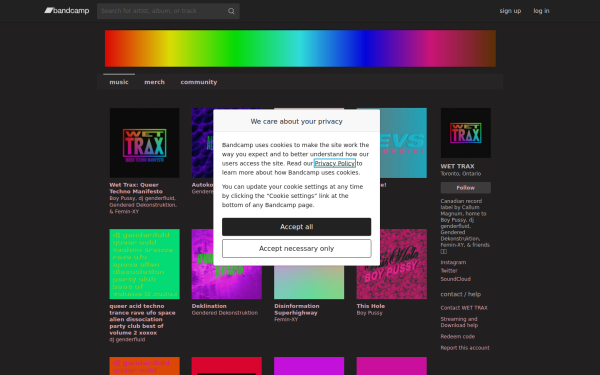Screen dimensions: 600x375
Task: Open the green dj genderfluid album cover
Action: pos(144,264)
